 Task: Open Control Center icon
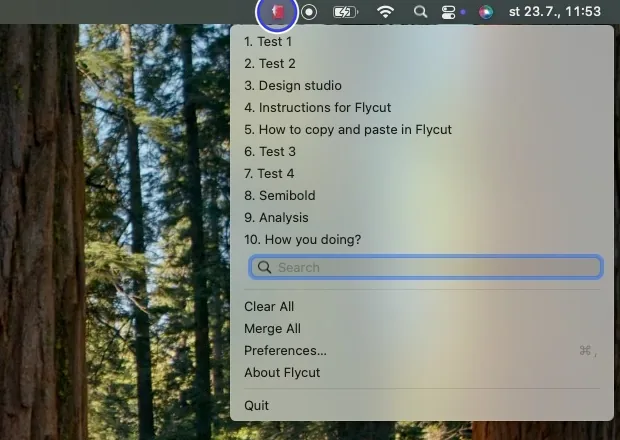click(x=448, y=12)
